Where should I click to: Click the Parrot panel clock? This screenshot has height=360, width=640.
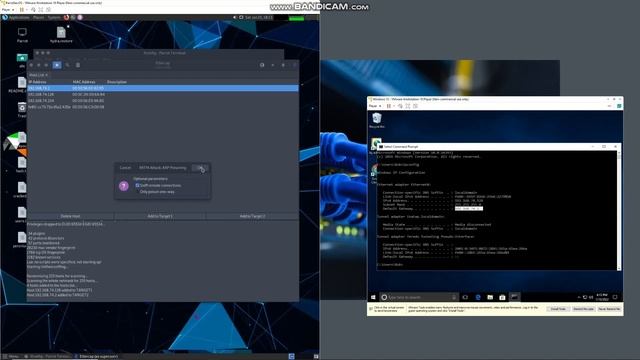point(259,18)
